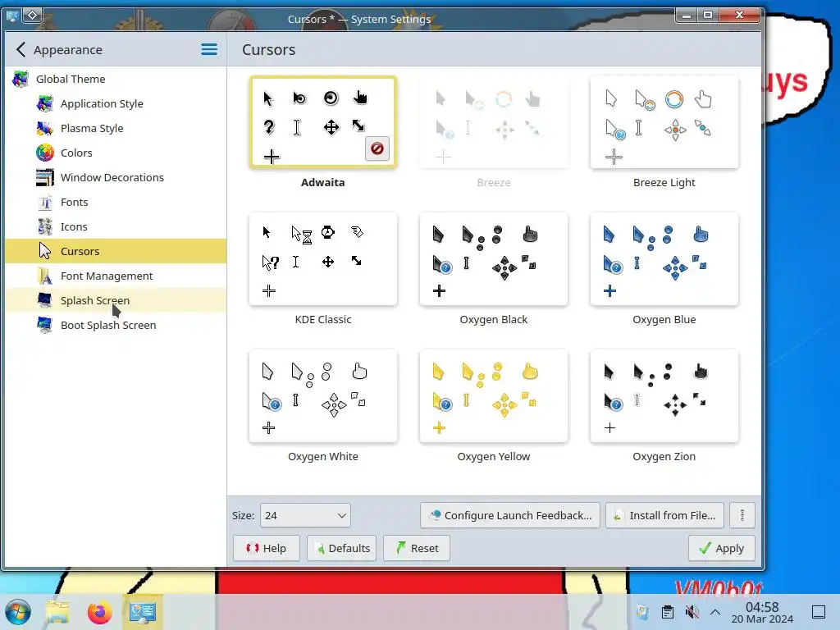Click the Boot Splash Screen icon
This screenshot has width=840, height=630.
(45, 325)
